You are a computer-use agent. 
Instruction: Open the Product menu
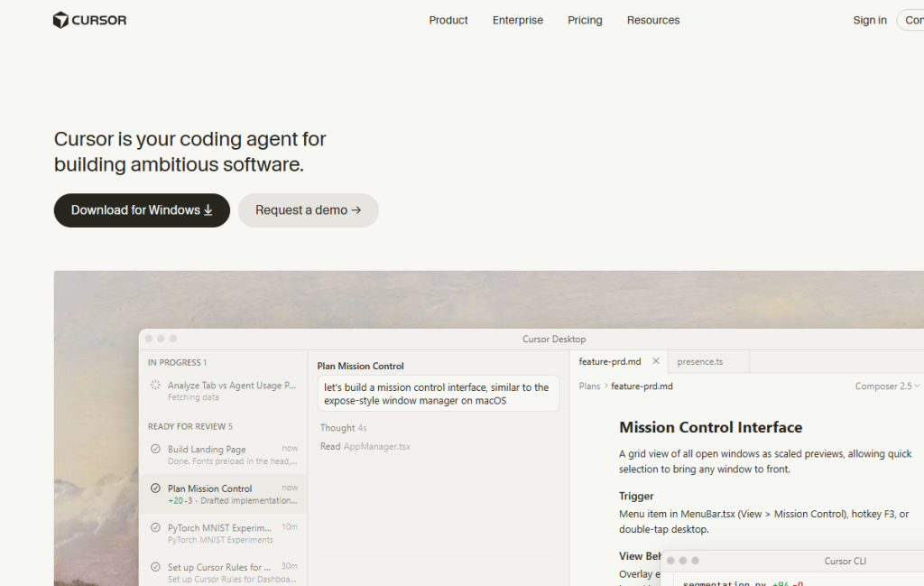tap(448, 20)
